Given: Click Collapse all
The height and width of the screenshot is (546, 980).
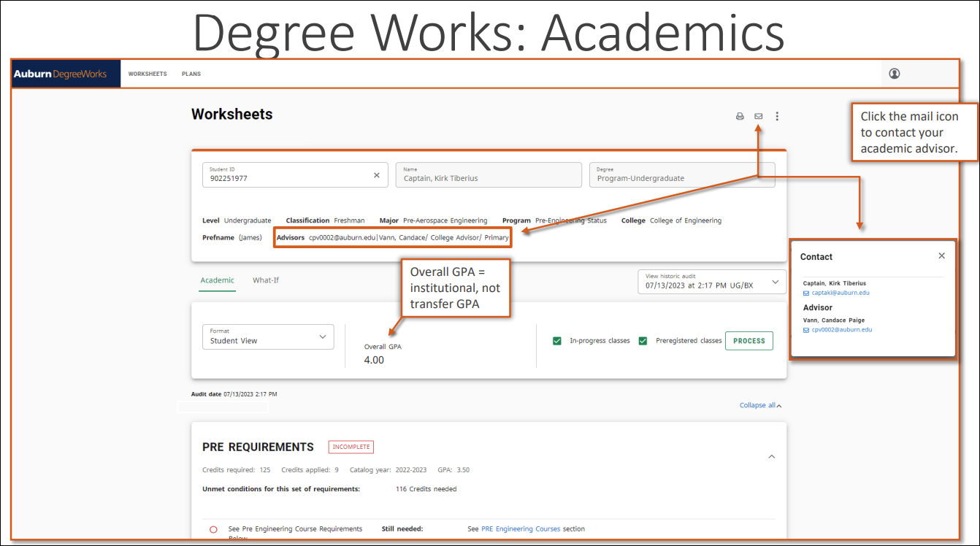Looking at the screenshot, I should coord(760,405).
